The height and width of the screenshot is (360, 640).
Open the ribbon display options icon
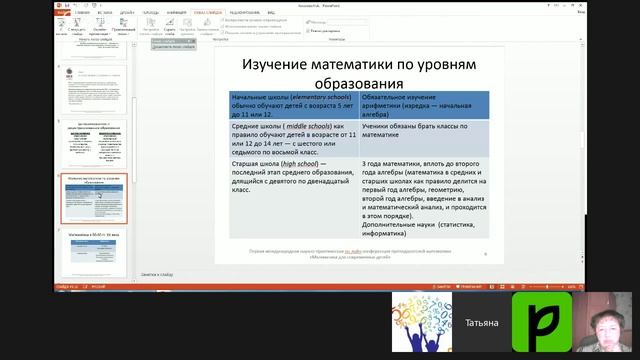pyautogui.click(x=556, y=5)
